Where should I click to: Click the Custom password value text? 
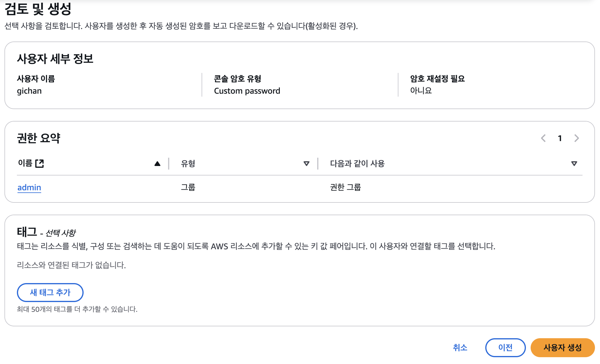coord(247,91)
